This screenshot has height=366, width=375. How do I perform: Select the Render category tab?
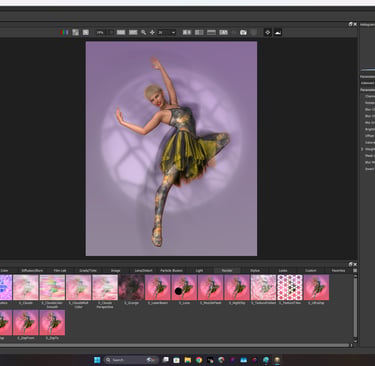pyautogui.click(x=227, y=270)
